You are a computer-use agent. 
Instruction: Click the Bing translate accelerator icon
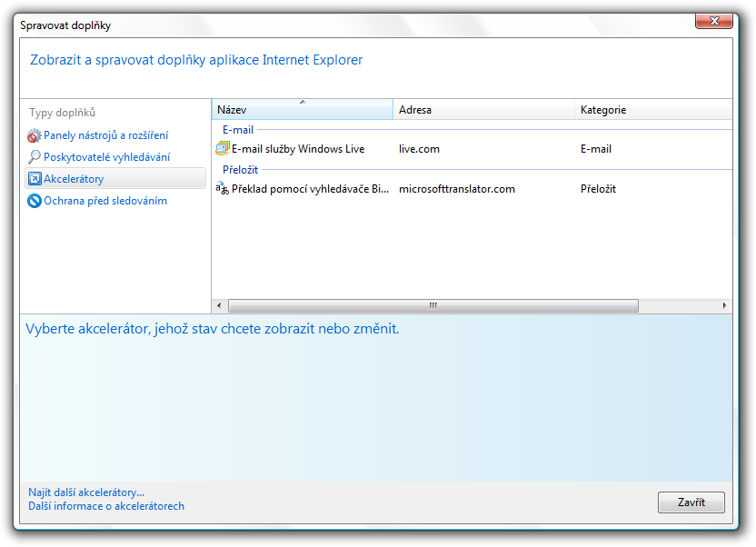(222, 188)
